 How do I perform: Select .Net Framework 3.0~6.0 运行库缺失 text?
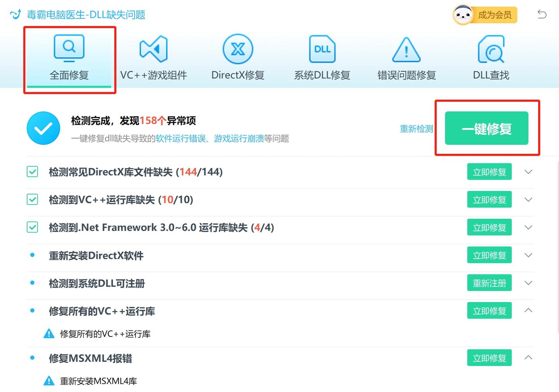pos(161,227)
